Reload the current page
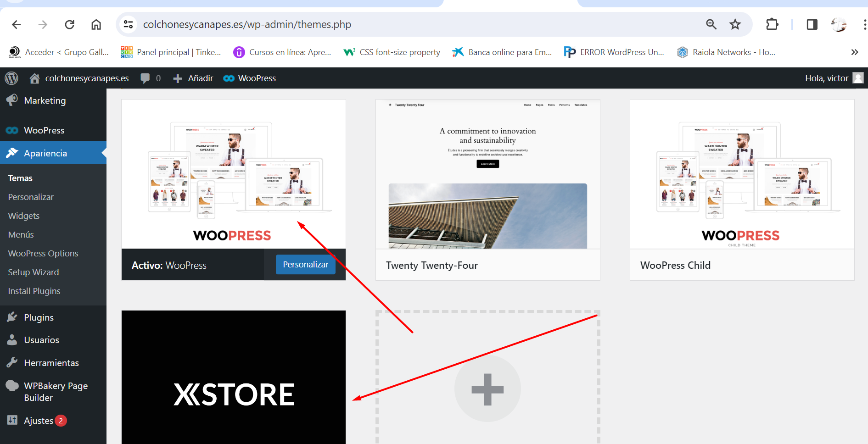 [69, 25]
